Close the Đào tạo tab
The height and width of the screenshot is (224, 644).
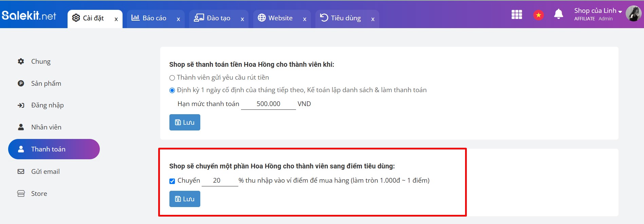click(242, 19)
